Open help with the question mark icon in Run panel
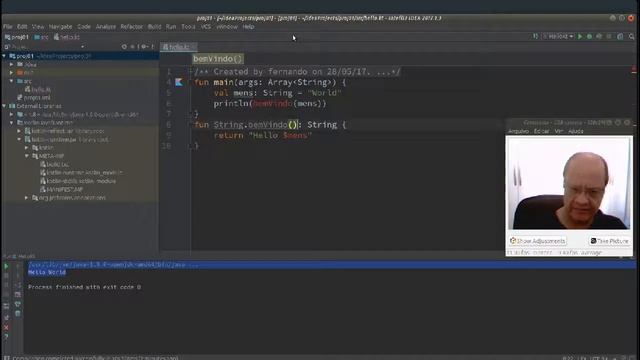The width and height of the screenshot is (640, 360). [6, 337]
